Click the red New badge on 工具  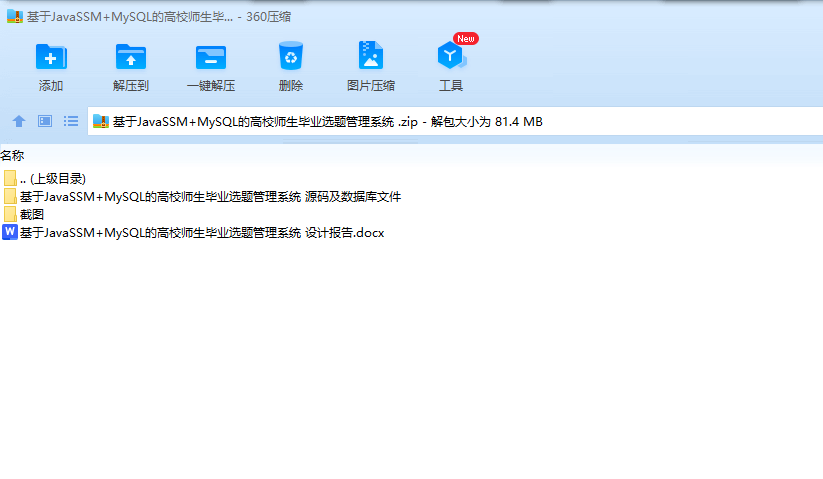(466, 39)
